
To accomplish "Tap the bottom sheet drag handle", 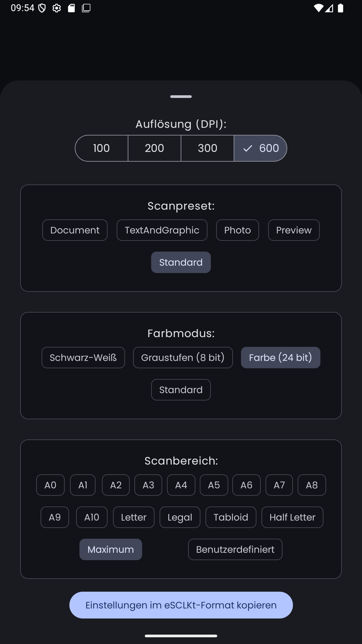I will (181, 97).
